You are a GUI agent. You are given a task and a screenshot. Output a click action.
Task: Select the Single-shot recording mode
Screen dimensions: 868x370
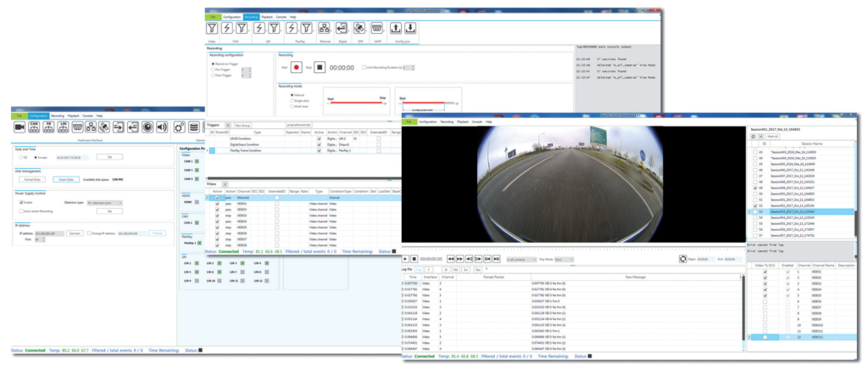click(x=292, y=100)
